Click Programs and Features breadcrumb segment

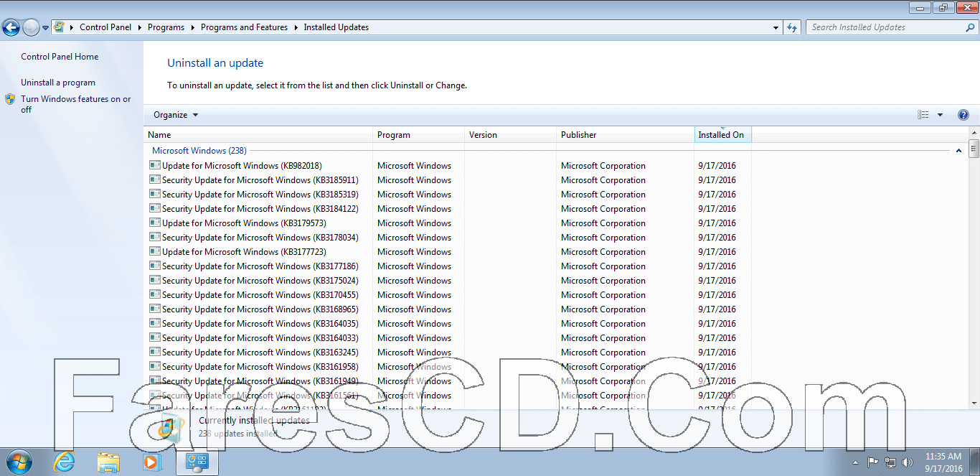click(244, 27)
